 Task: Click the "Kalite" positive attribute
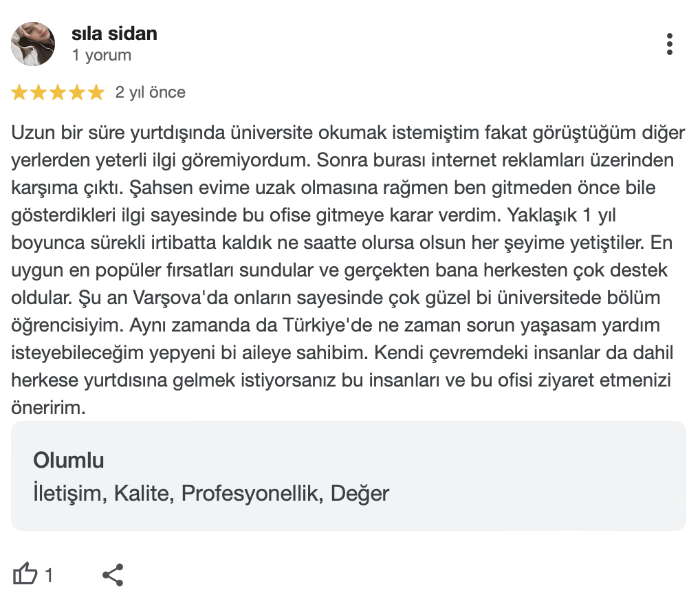[144, 493]
